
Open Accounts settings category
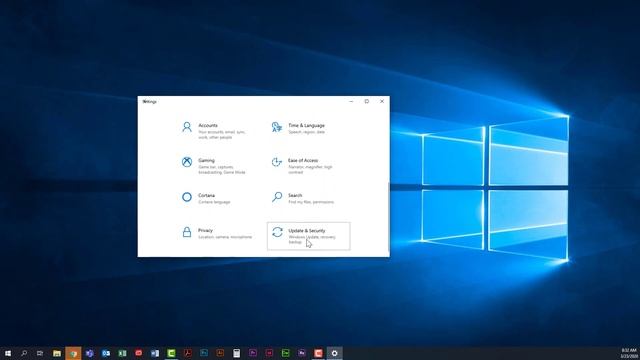(218, 131)
